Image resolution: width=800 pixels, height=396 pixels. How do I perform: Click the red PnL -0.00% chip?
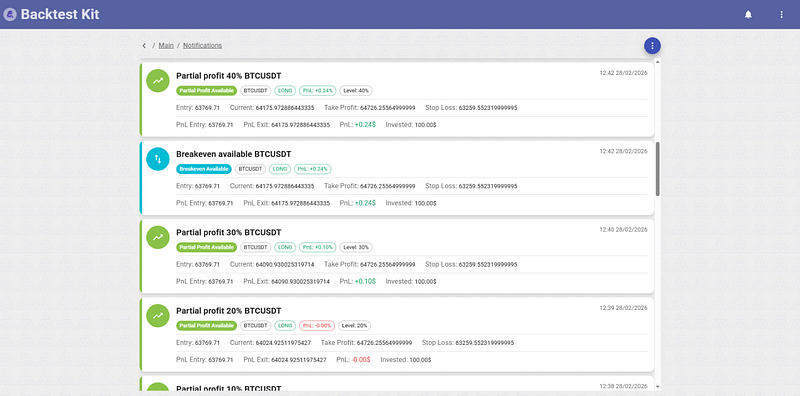317,326
